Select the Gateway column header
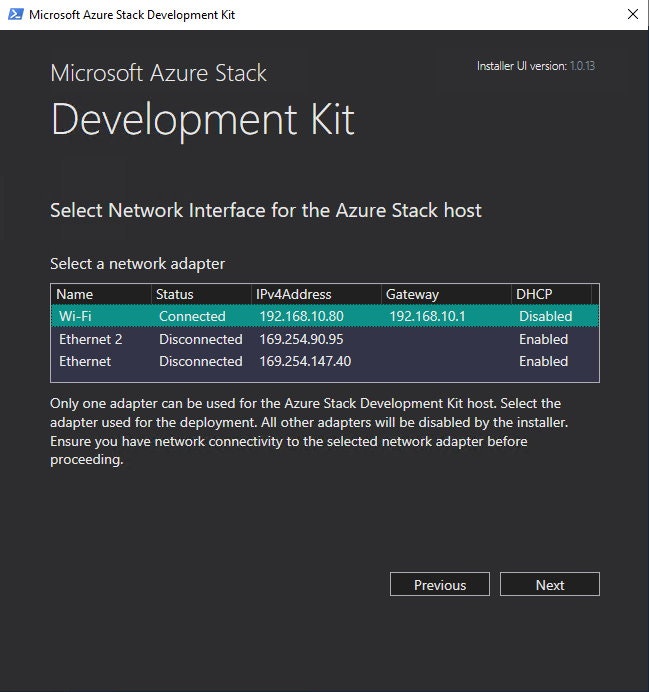The height and width of the screenshot is (692, 649). (x=412, y=294)
